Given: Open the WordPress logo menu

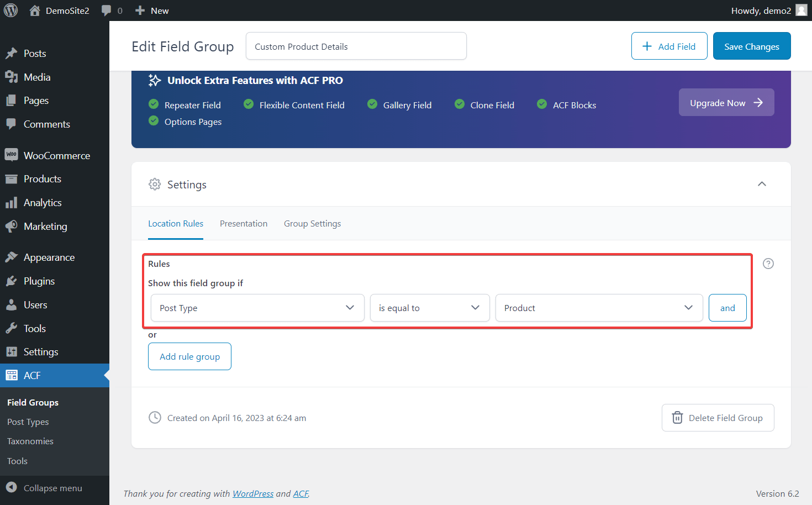Looking at the screenshot, I should click(x=11, y=10).
